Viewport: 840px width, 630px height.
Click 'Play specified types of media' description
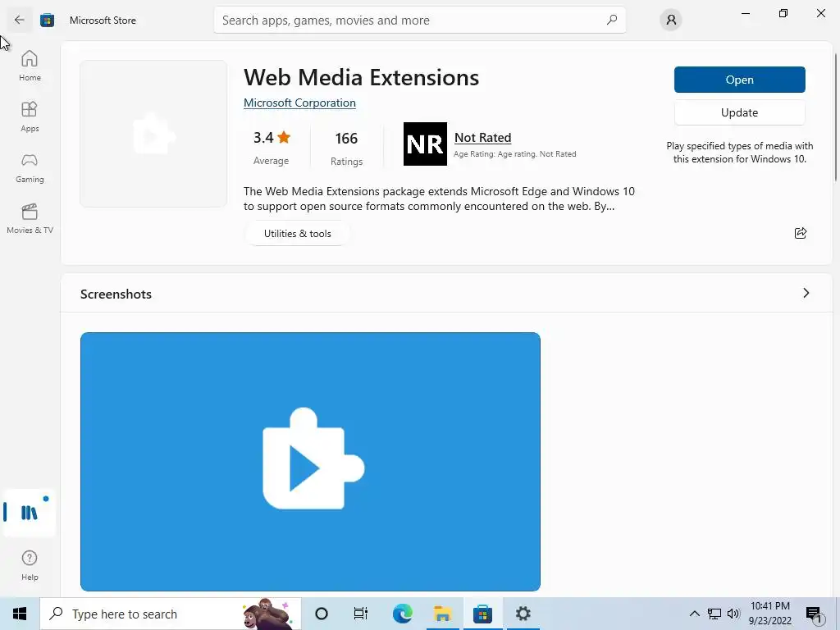coord(739,153)
